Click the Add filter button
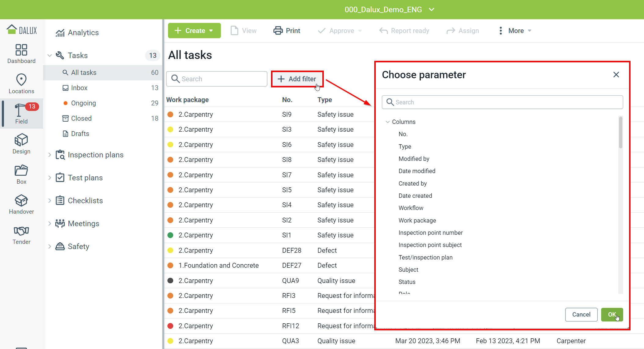The height and width of the screenshot is (349, 644). (x=297, y=79)
